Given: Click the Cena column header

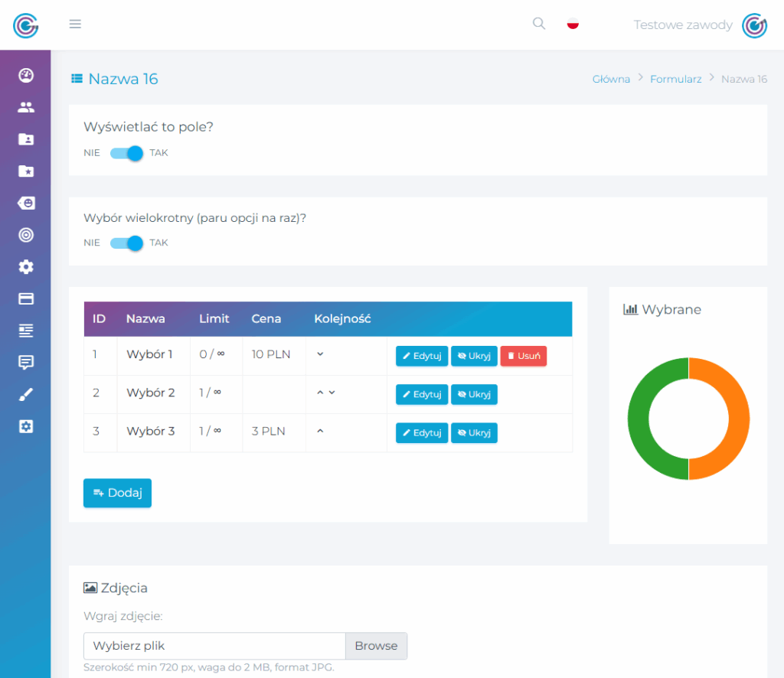Looking at the screenshot, I should point(266,319).
